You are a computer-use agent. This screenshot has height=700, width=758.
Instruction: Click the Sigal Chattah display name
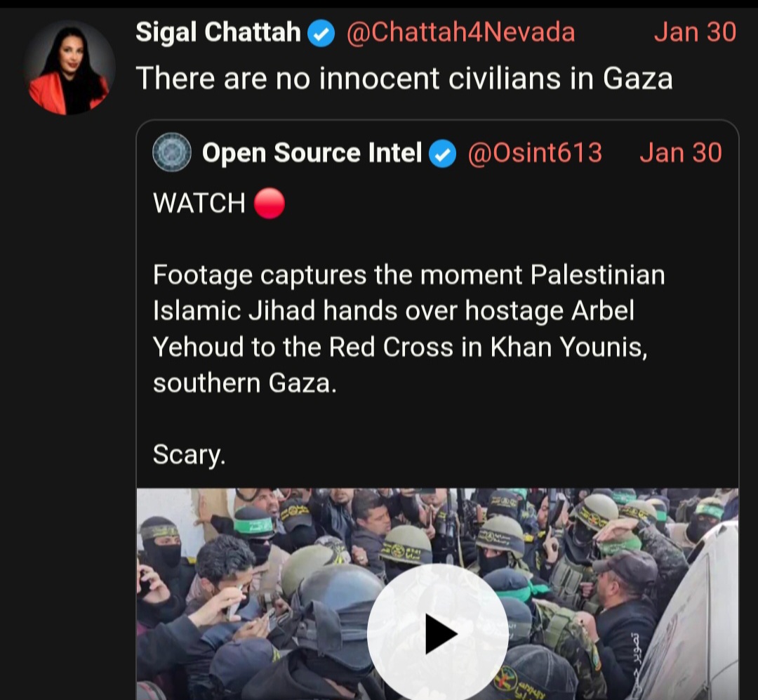click(218, 32)
